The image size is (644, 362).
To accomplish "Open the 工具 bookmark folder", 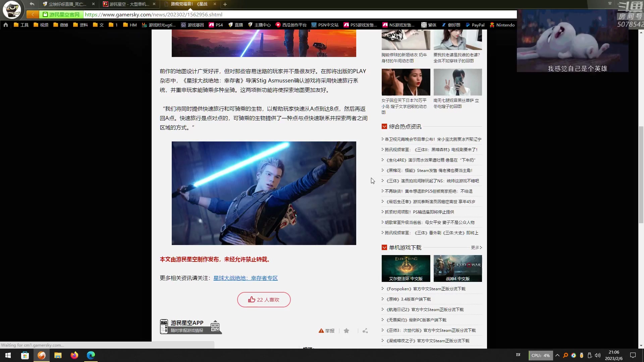I will point(21,25).
